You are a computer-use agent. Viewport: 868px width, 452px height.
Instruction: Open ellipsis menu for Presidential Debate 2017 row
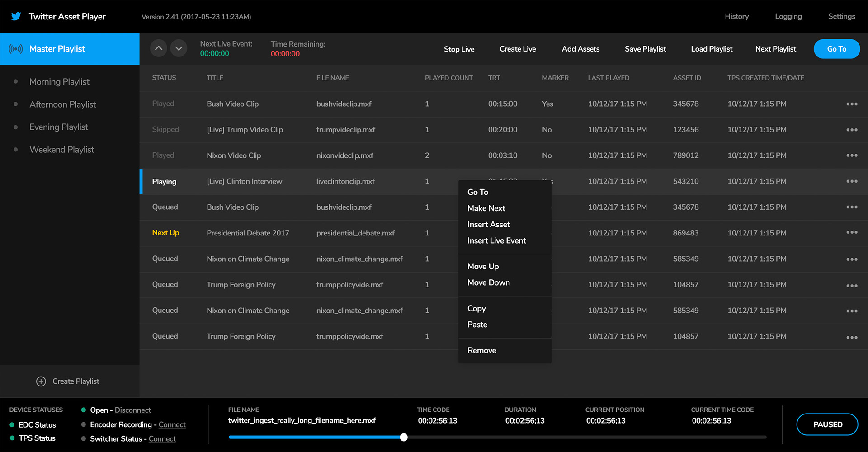pos(852,232)
